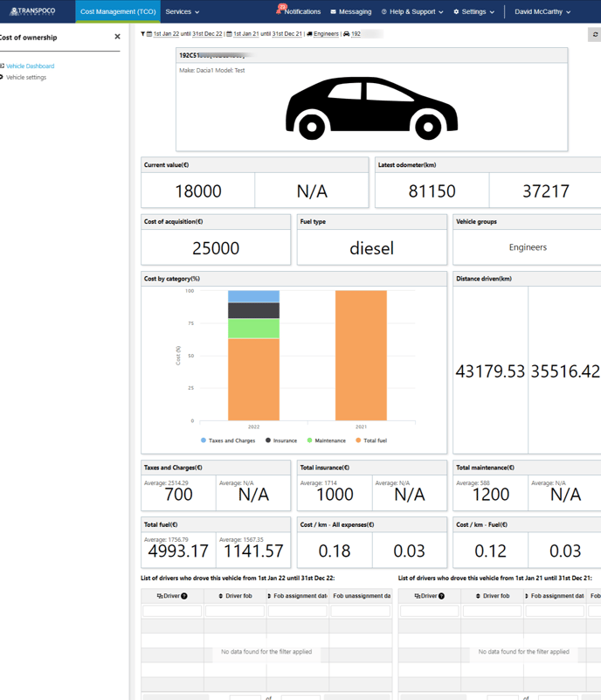
Task: Click Driver filter field in 2022 table
Action: (172, 611)
